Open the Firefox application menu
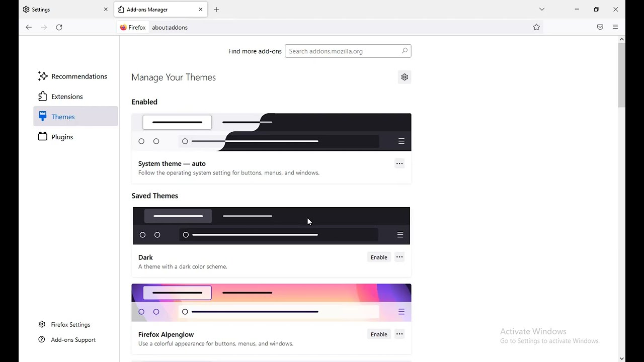 pos(615,28)
